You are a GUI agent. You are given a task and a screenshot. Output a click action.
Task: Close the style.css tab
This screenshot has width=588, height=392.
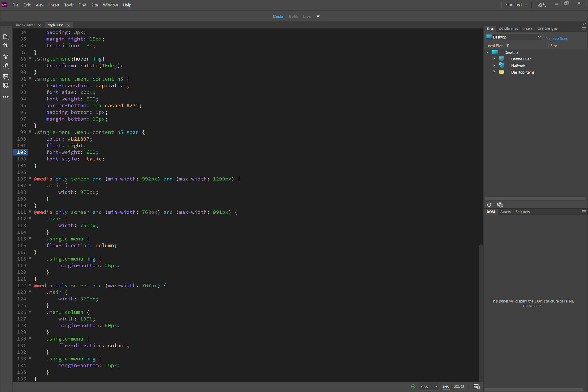tap(68, 25)
